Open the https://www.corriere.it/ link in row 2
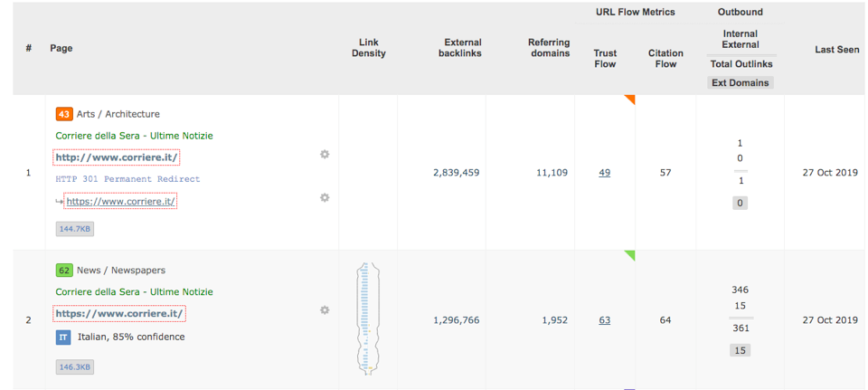 tap(119, 314)
